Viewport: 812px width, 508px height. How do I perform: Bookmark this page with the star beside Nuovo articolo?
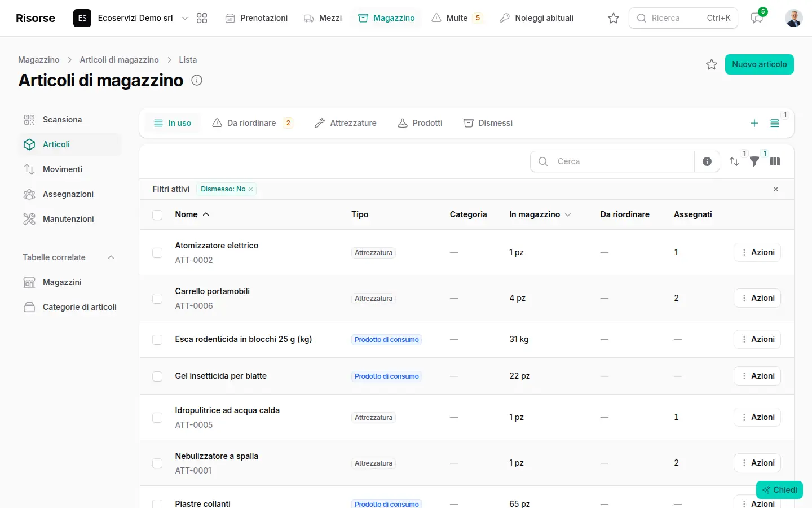(712, 64)
